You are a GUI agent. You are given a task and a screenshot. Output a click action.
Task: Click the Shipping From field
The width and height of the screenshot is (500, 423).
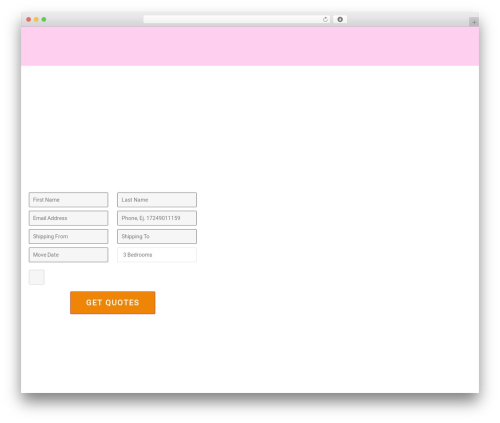tap(68, 236)
